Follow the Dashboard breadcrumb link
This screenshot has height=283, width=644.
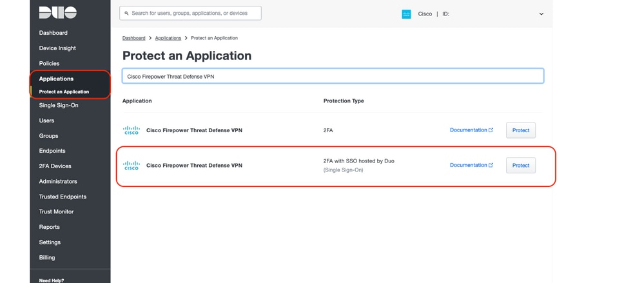click(x=134, y=38)
